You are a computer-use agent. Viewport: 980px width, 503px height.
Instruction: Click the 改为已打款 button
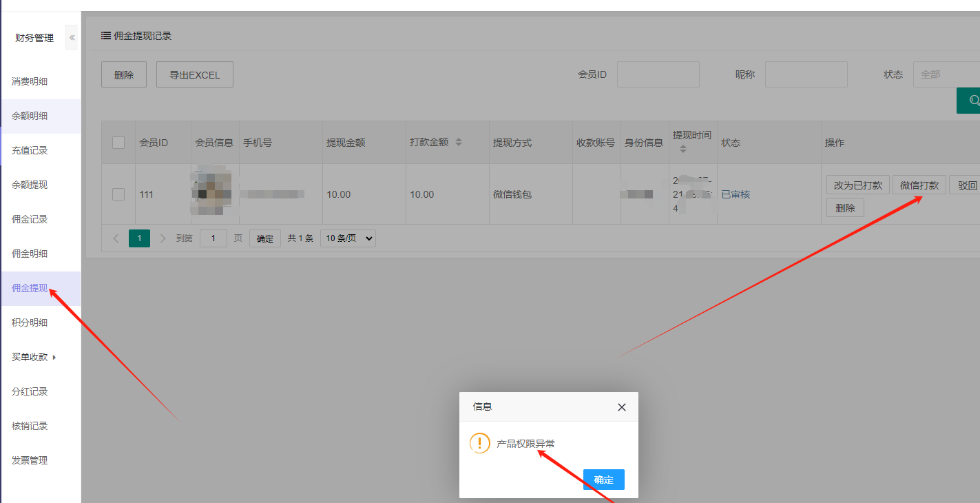[857, 185]
